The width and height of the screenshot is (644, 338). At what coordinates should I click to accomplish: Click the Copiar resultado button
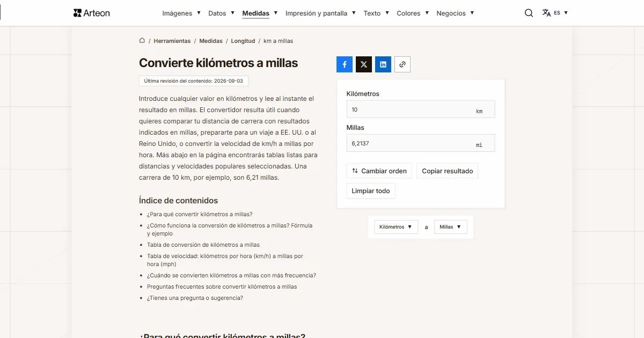tap(447, 171)
